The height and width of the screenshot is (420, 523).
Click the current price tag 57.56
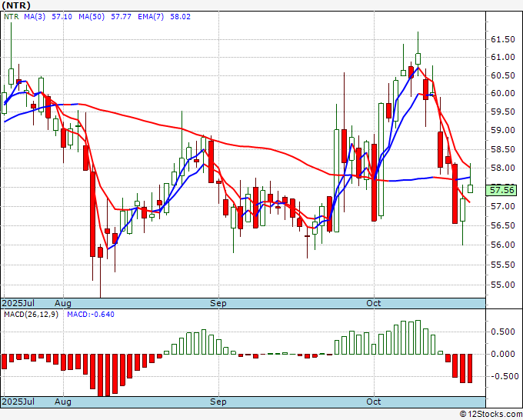click(502, 190)
